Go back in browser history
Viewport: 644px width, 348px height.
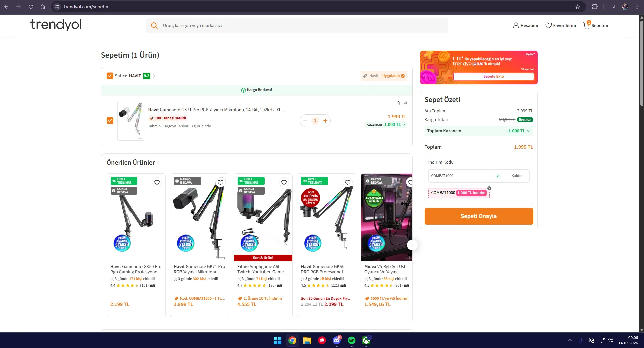point(6,7)
